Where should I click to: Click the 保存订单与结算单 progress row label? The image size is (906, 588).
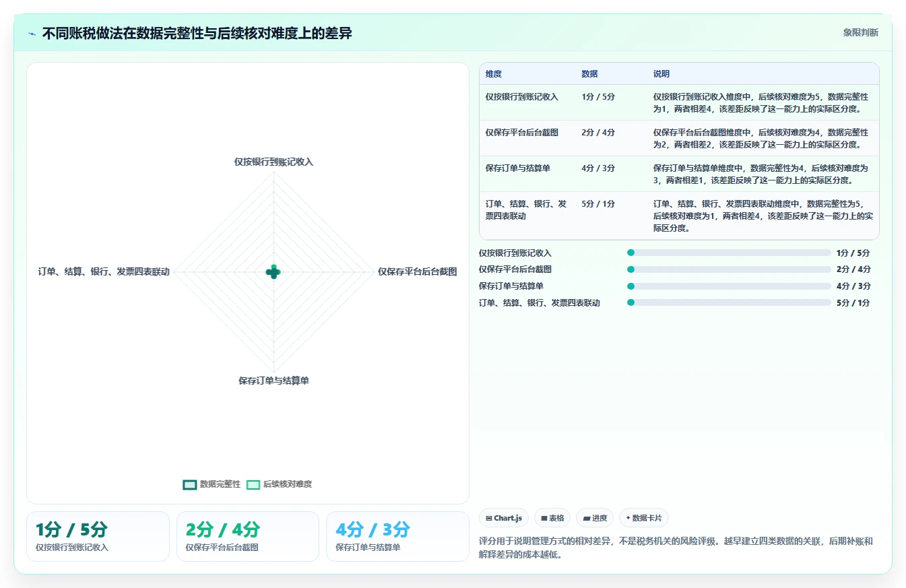pyautogui.click(x=511, y=286)
